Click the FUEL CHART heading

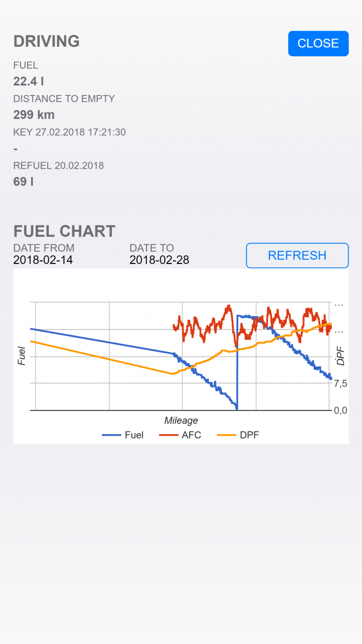tap(64, 231)
